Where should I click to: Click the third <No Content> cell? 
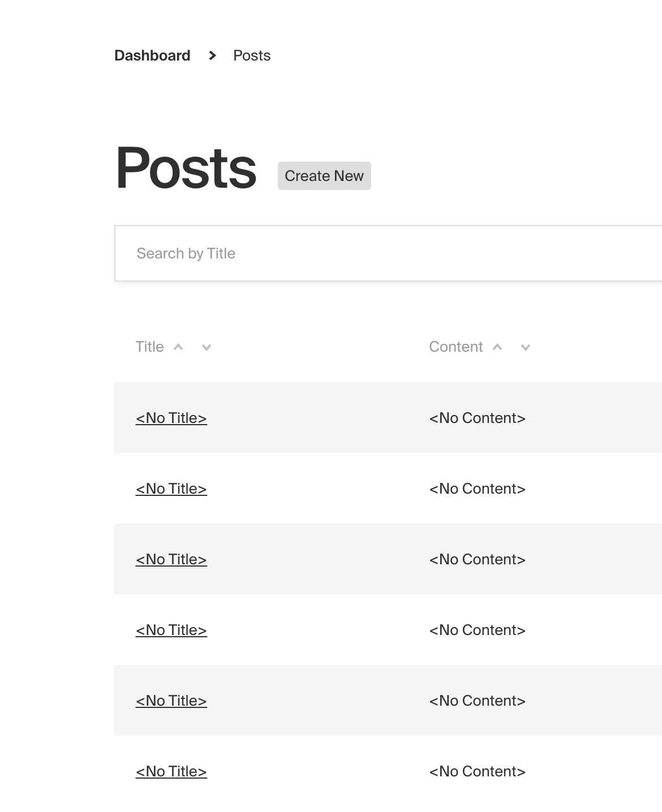tap(478, 559)
